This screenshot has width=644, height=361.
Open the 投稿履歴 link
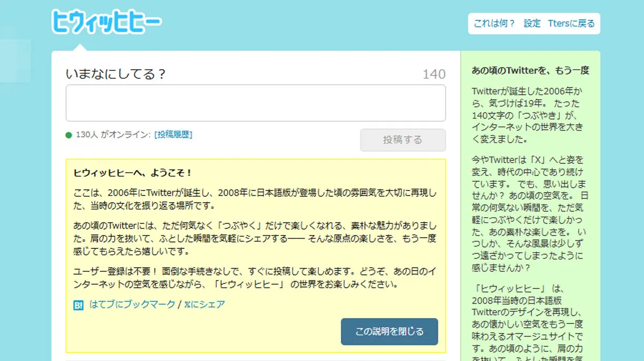pos(173,135)
